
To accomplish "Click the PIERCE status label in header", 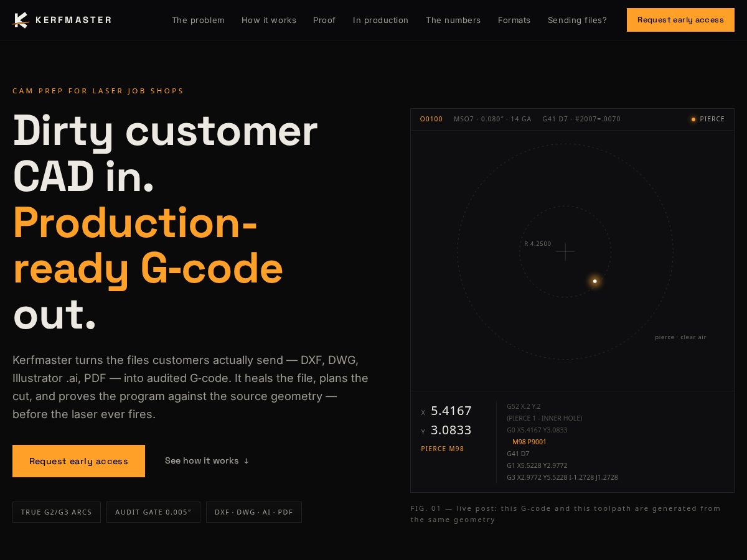I will point(712,119).
